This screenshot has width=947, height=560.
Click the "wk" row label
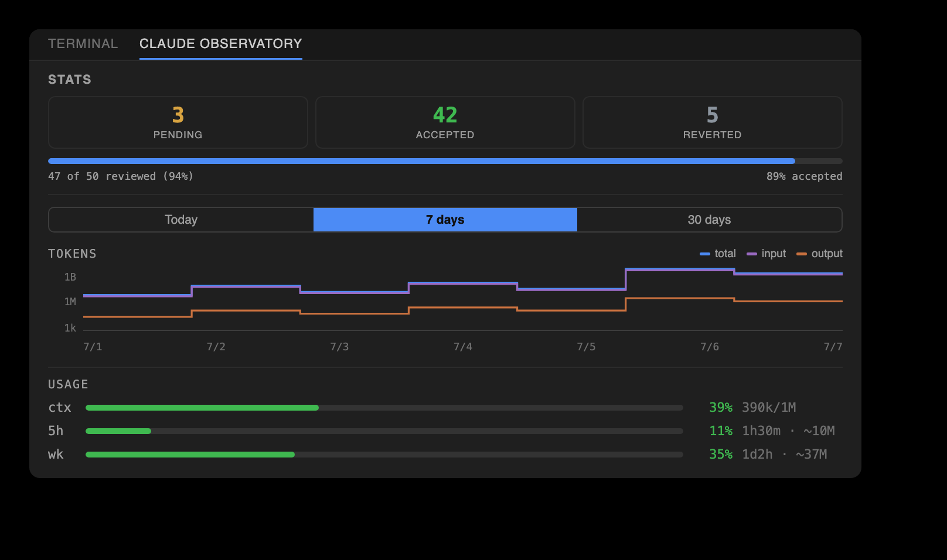point(56,455)
